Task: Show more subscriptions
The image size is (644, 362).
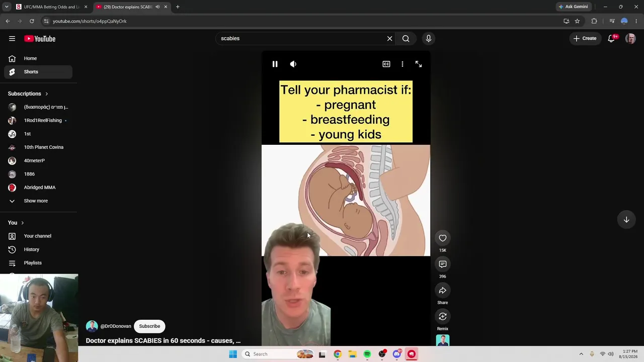Action: [x=38, y=201]
